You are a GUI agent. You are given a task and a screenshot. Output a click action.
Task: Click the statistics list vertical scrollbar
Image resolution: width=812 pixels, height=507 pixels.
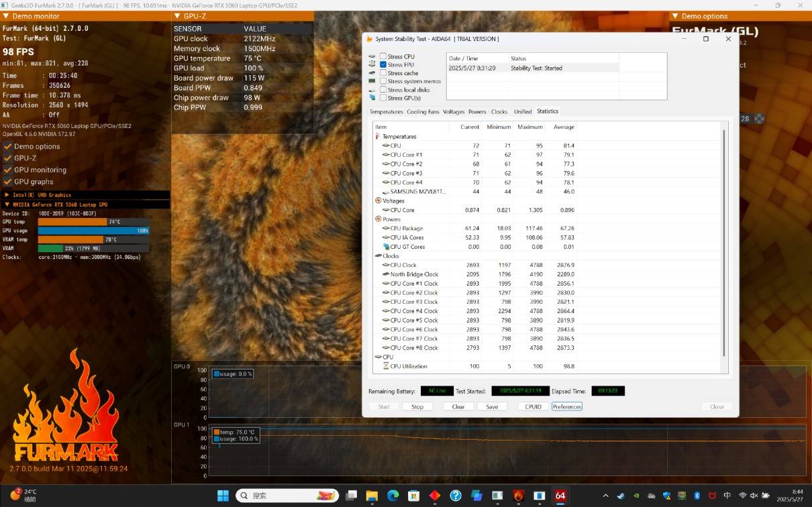(x=723, y=241)
